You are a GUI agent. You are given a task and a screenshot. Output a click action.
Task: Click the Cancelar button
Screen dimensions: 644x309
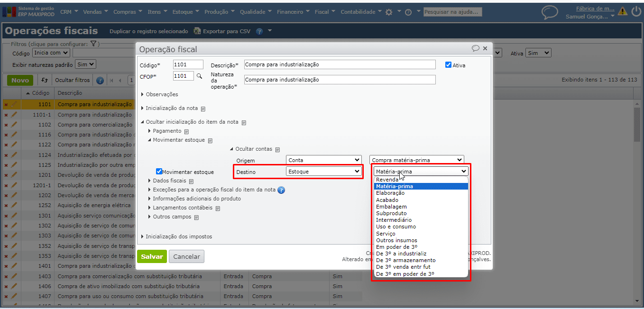pos(186,256)
